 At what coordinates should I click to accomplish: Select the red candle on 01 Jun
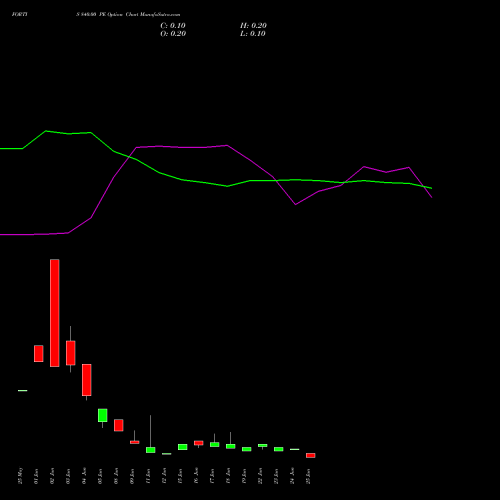pyautogui.click(x=39, y=354)
